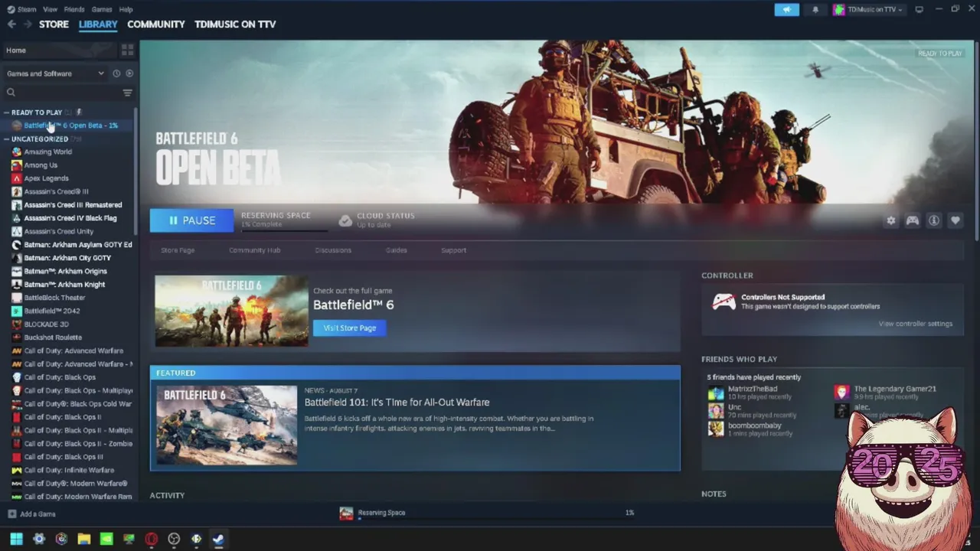The width and height of the screenshot is (980, 551).
Task: Click the Visit Store Page button
Action: click(x=349, y=328)
